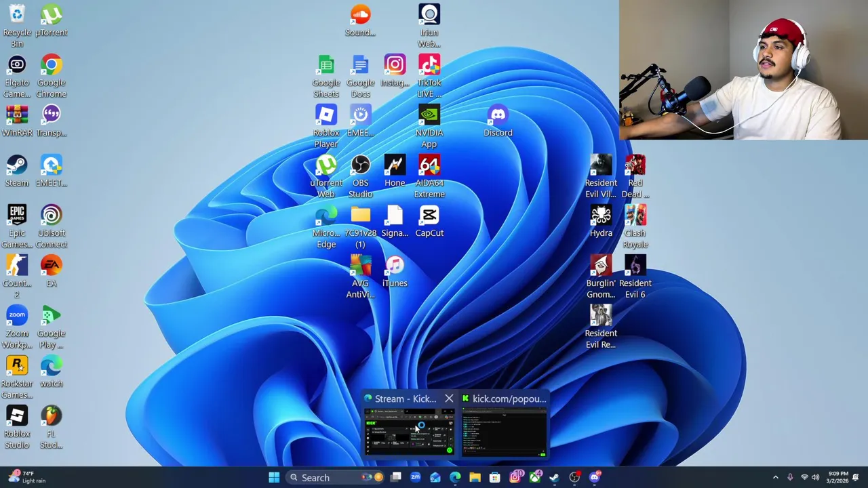Image resolution: width=868 pixels, height=488 pixels.
Task: Open the Xbox app on the taskbar
Action: point(535,477)
